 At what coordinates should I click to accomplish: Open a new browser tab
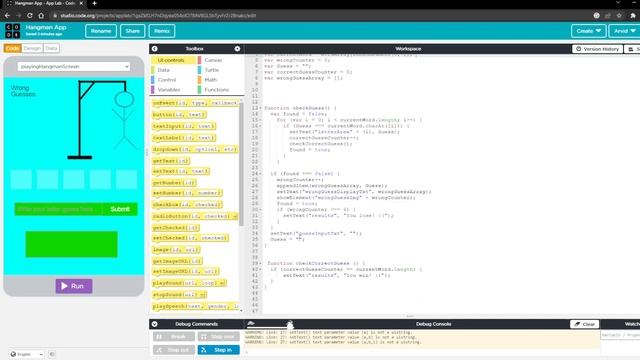(x=94, y=3)
